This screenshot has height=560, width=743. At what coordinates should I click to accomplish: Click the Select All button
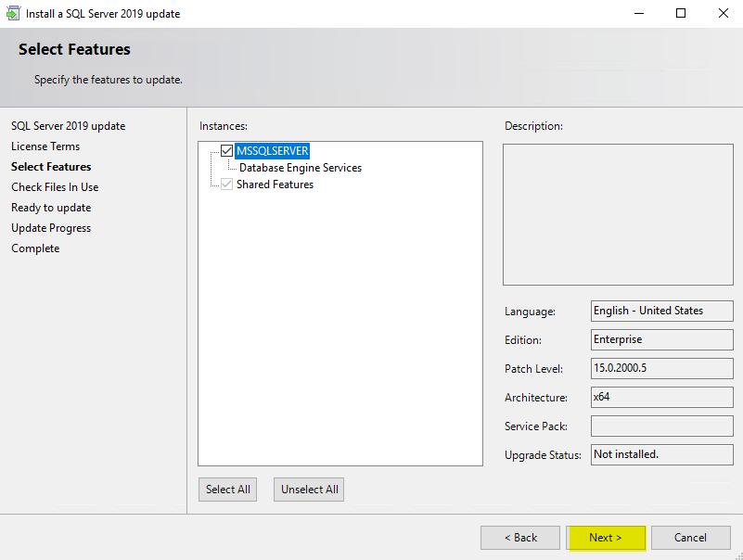[x=228, y=490]
